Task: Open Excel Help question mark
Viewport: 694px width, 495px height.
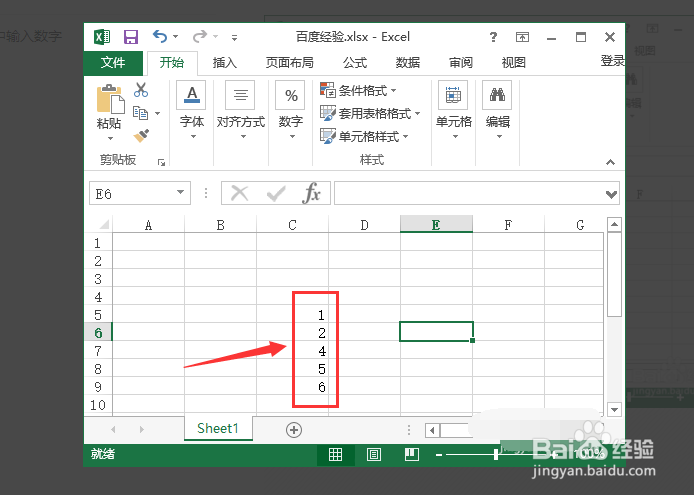Action: [493, 37]
